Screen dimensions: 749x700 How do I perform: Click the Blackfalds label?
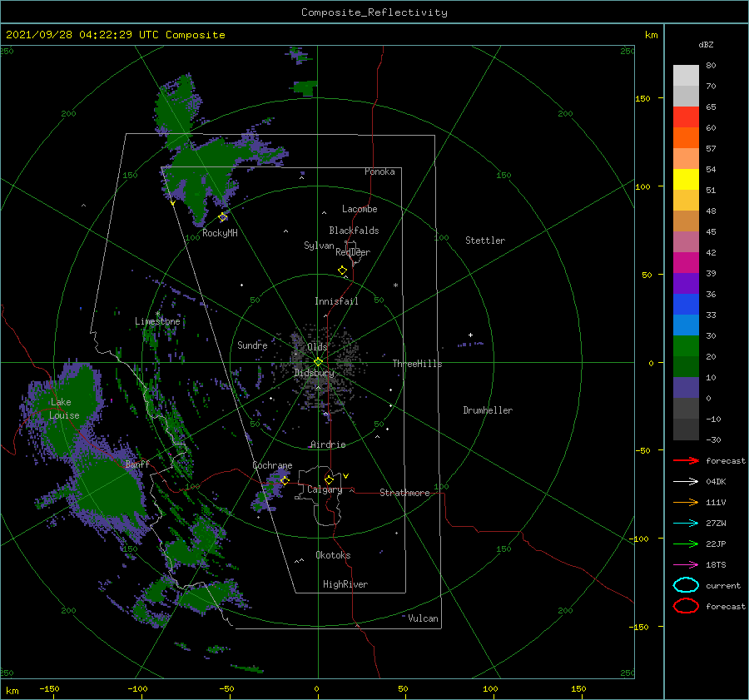coord(354,231)
